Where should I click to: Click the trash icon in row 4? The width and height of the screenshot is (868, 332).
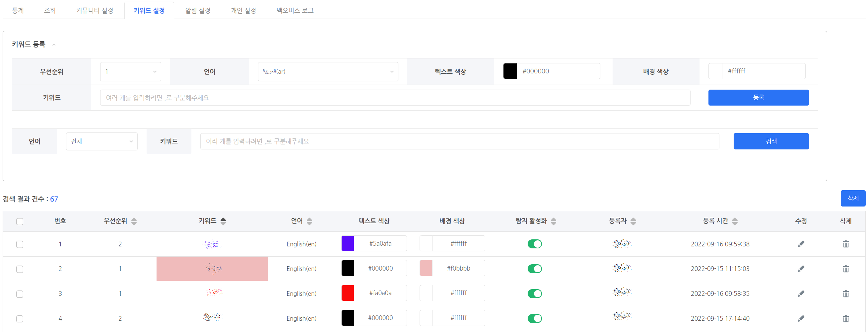point(846,319)
